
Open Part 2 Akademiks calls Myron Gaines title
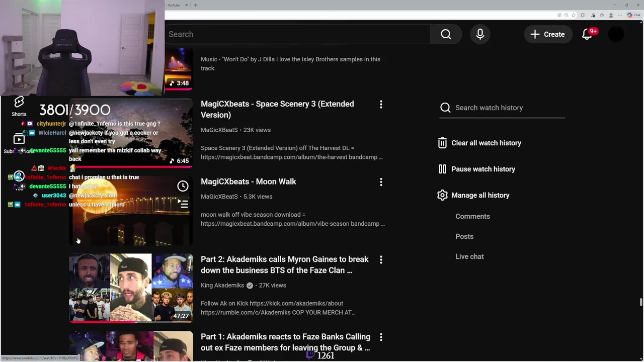tap(285, 264)
